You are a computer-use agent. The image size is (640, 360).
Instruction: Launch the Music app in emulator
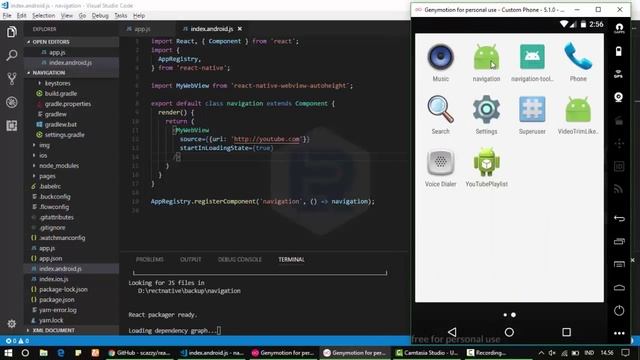pyautogui.click(x=440, y=62)
